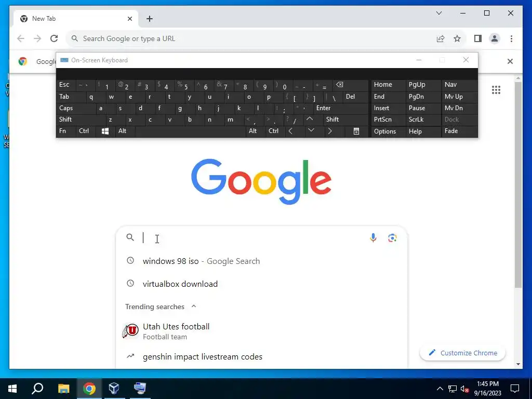Open File Explorer from taskbar
The width and height of the screenshot is (532, 399).
(x=63, y=389)
